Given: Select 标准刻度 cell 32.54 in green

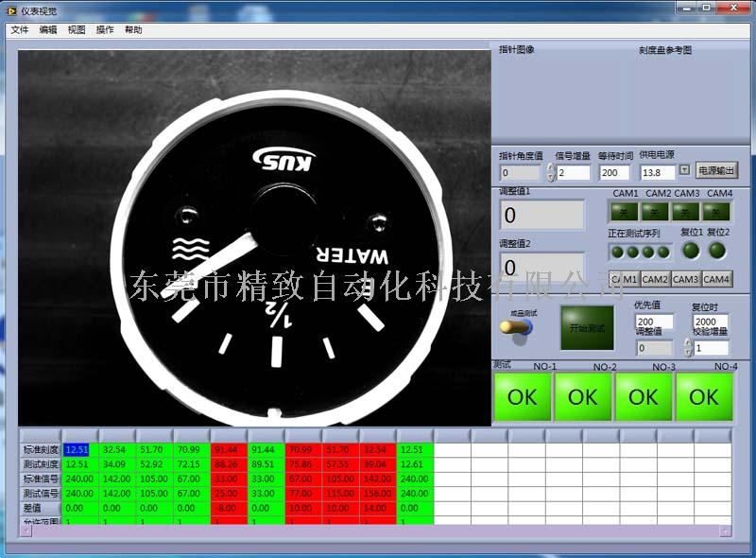Looking at the screenshot, I should click(117, 450).
